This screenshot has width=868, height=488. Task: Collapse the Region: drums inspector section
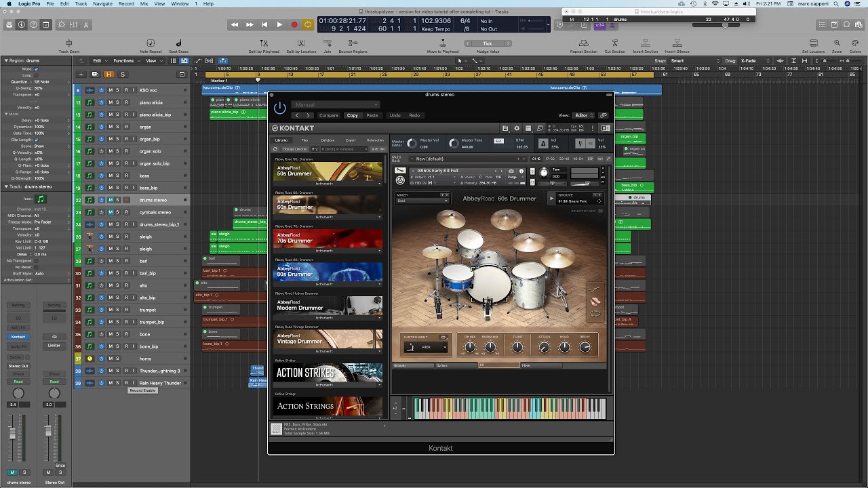point(5,61)
